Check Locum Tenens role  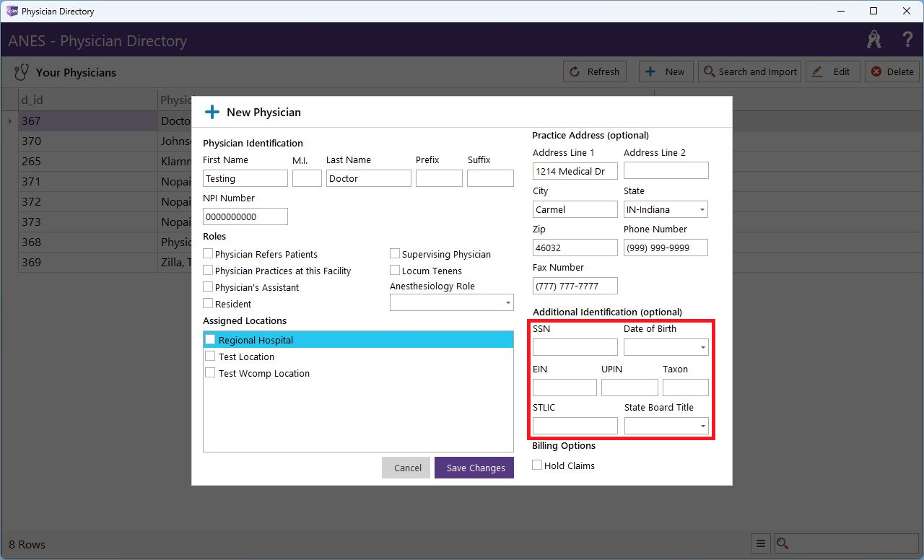395,271
